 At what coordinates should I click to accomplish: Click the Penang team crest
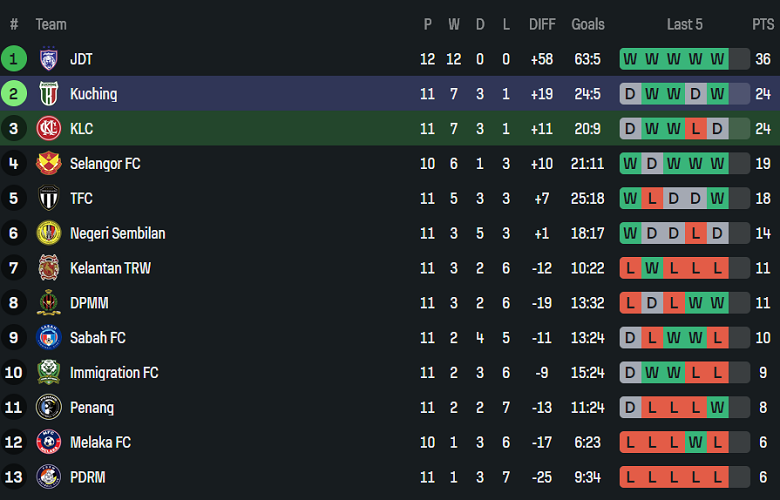click(x=48, y=408)
